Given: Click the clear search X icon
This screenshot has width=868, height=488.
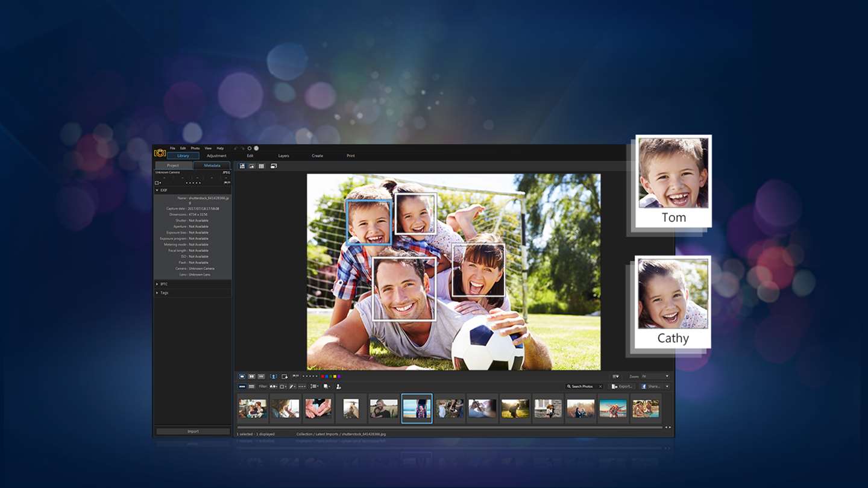Looking at the screenshot, I should point(600,386).
